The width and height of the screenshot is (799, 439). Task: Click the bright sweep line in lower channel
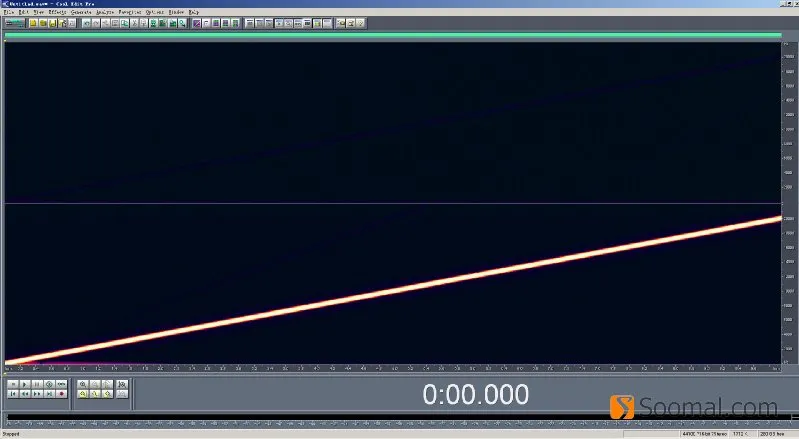pyautogui.click(x=392, y=290)
